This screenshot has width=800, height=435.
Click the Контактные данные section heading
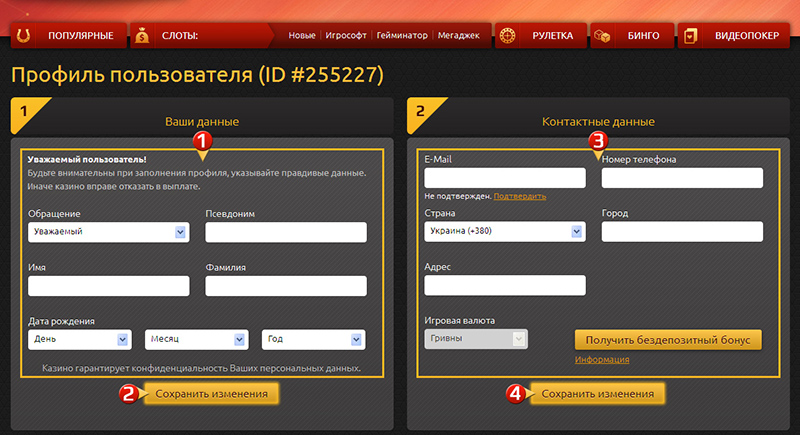pos(598,121)
